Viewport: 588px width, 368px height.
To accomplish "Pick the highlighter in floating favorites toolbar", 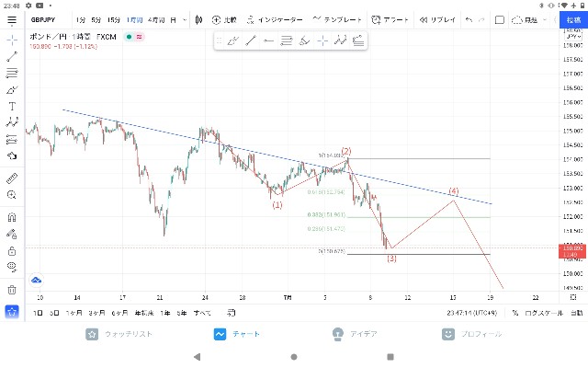I will pyautogui.click(x=304, y=40).
